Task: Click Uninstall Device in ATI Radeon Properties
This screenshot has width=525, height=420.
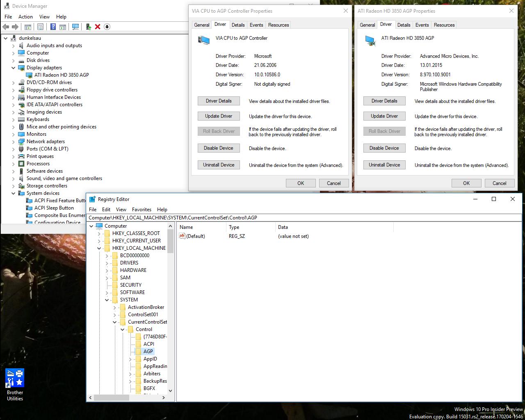Action: coord(384,165)
